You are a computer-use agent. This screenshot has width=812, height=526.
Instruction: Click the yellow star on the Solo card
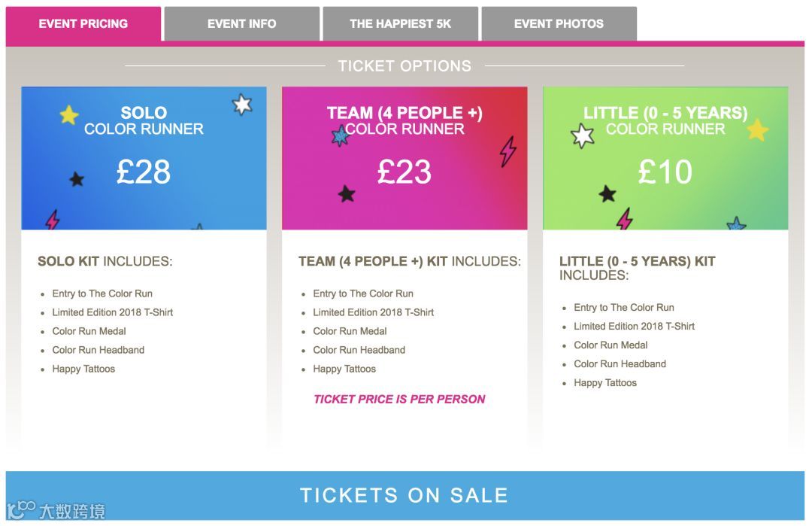(x=68, y=115)
